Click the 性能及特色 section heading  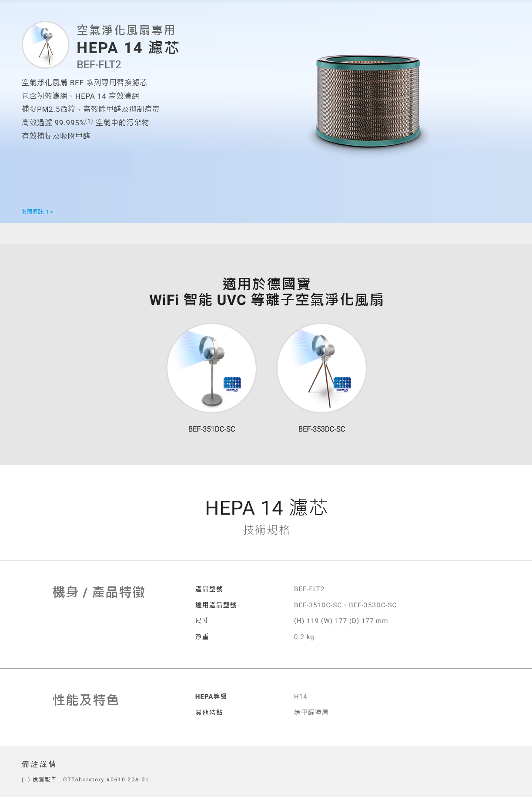[x=86, y=700]
